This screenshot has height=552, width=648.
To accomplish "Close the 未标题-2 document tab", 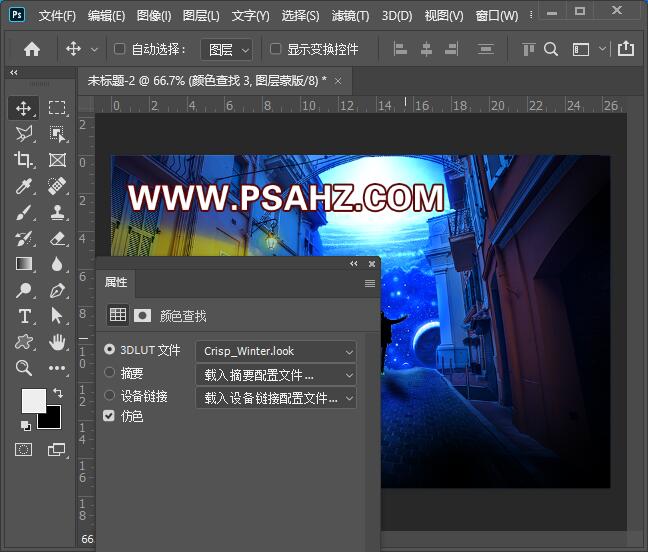I will tap(338, 81).
